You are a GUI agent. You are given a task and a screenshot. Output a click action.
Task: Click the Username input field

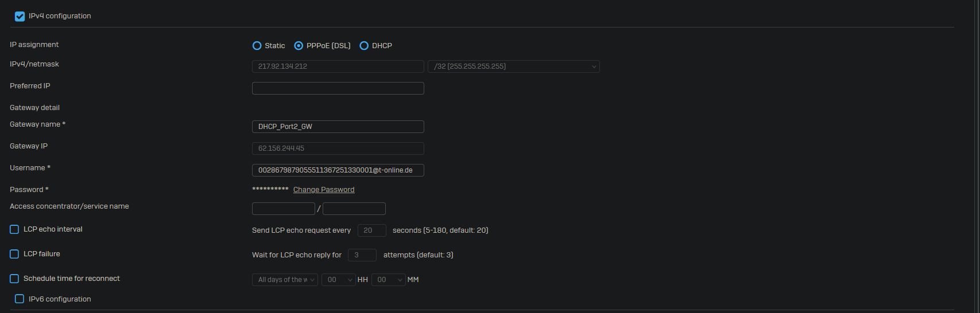pos(338,170)
